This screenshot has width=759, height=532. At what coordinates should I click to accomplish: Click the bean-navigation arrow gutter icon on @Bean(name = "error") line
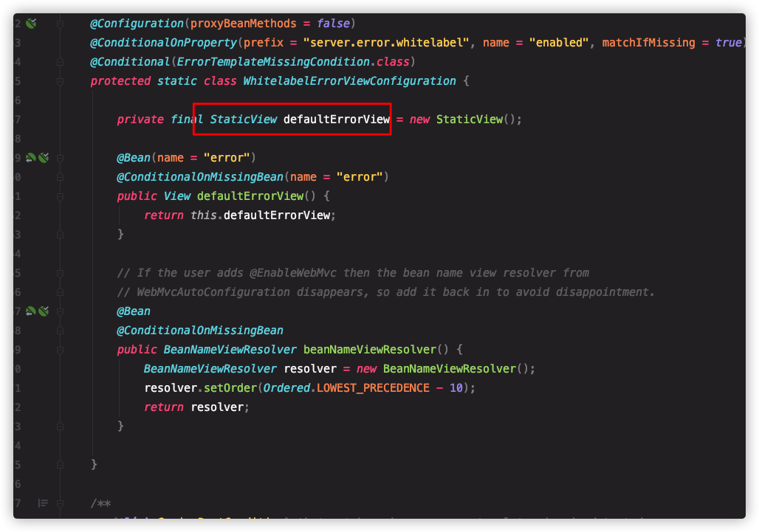click(x=30, y=158)
